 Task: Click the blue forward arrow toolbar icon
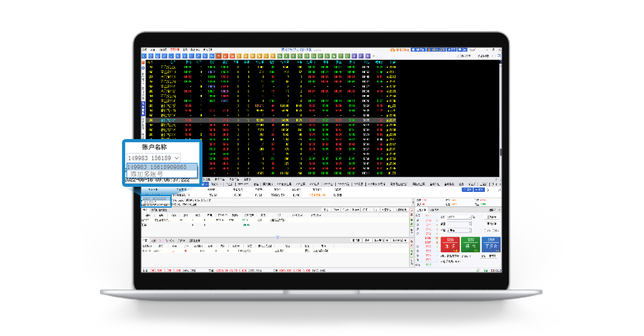point(151,56)
